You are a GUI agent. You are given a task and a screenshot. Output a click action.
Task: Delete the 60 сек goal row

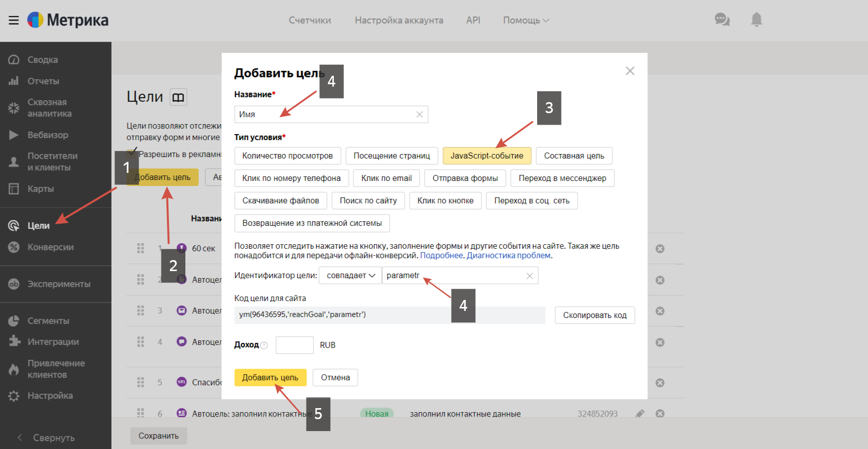660,249
